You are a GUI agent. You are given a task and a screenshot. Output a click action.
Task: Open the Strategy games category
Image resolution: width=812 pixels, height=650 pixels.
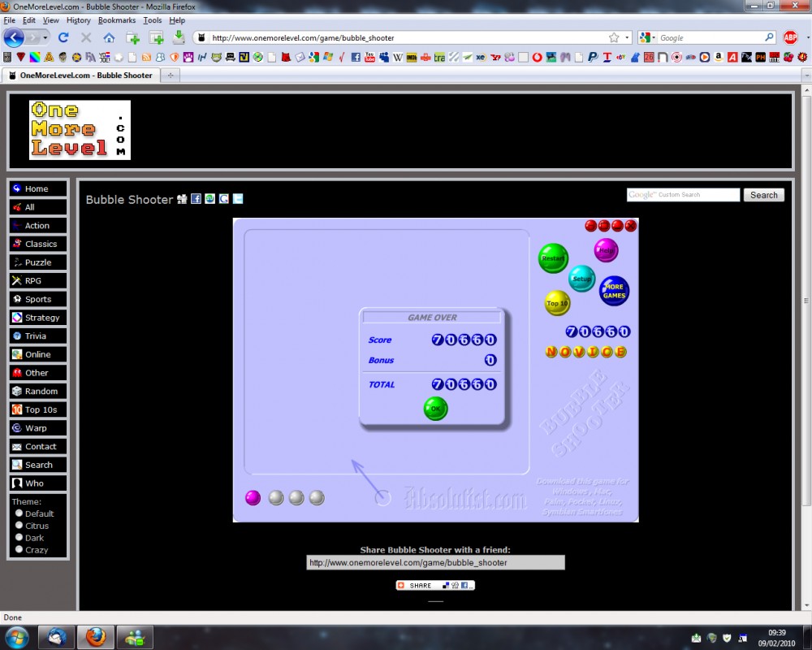tap(38, 317)
